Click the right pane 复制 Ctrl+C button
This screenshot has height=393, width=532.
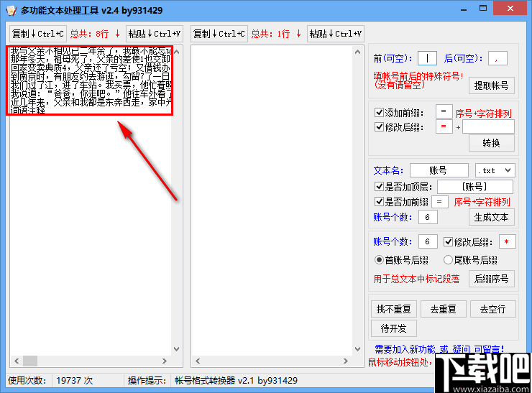pyautogui.click(x=219, y=34)
